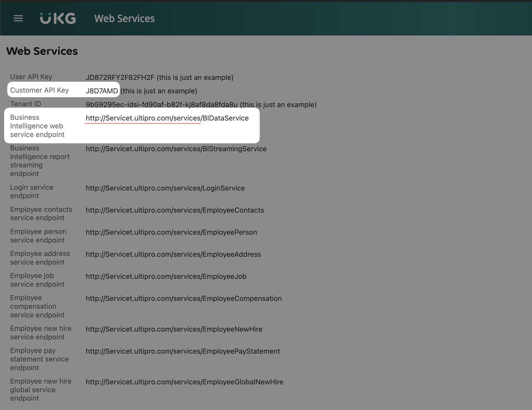Viewport: 532px width, 410px height.
Task: Click the EmployeeCompensation endpoint URL
Action: coord(184,298)
